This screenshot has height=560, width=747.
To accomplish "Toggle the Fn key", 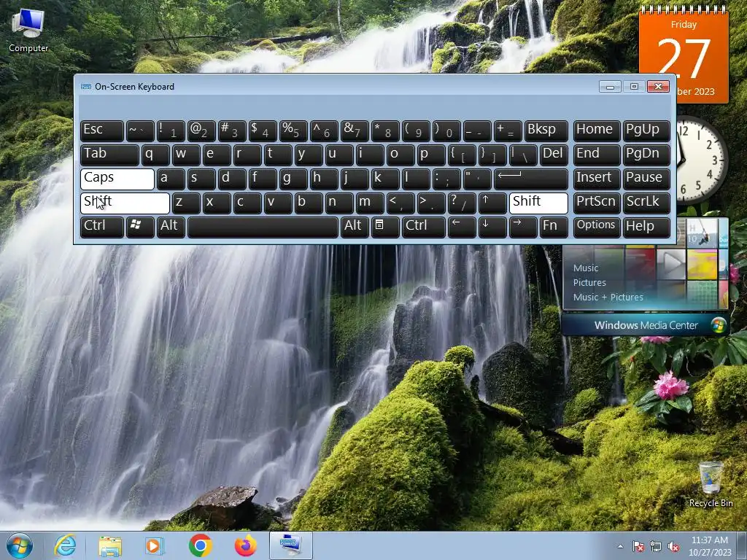I will [x=554, y=227].
